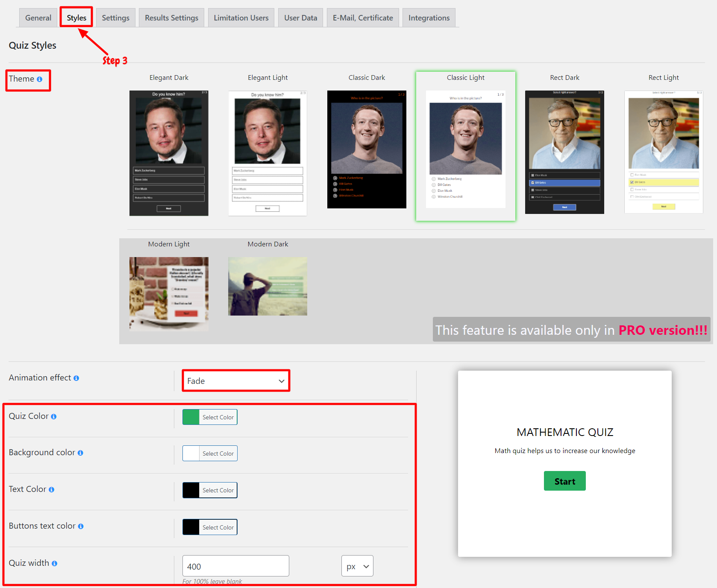Select the Rect Dark theme thumbnail

pyautogui.click(x=564, y=152)
